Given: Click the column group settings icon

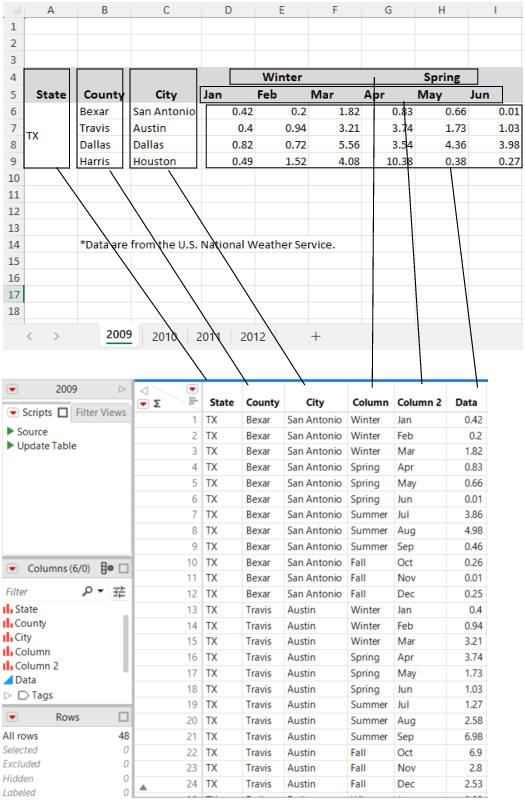Looking at the screenshot, I should point(107,568).
